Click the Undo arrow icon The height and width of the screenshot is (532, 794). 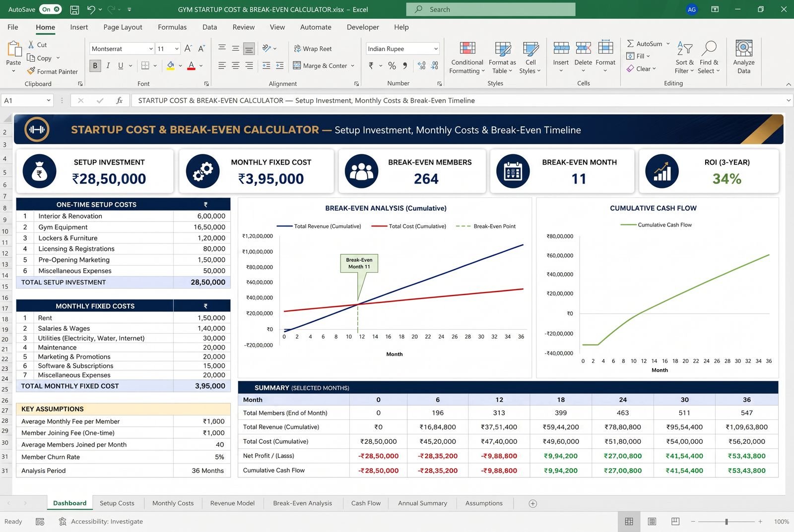click(x=91, y=9)
